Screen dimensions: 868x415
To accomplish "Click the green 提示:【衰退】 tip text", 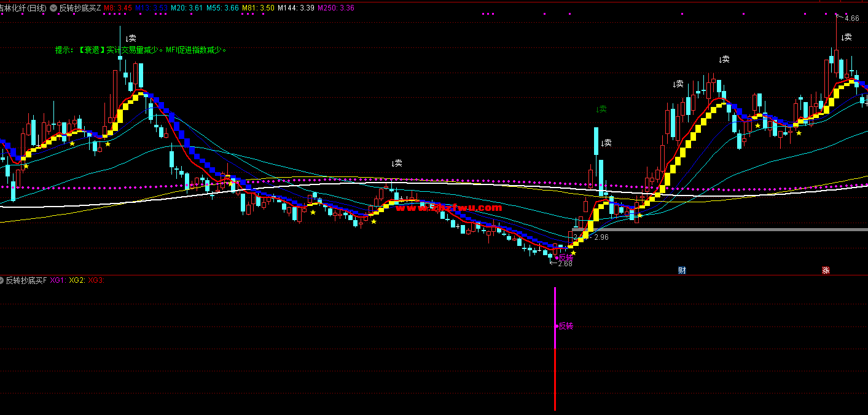I will 141,50.
